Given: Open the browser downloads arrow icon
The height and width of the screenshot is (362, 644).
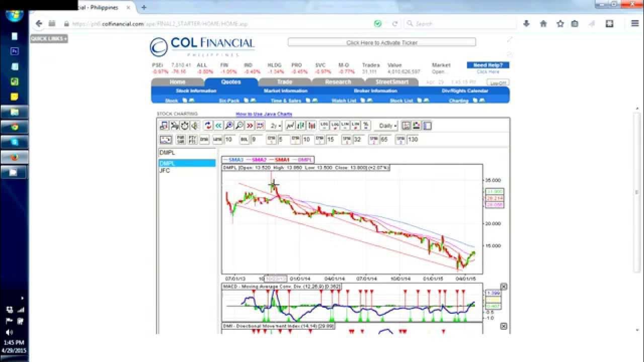Looking at the screenshot, I should (526, 24).
